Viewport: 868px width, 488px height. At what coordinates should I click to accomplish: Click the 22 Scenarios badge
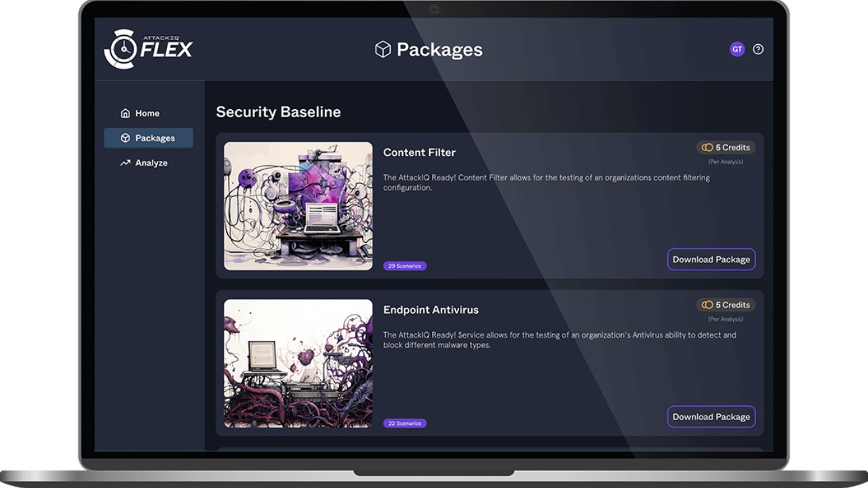(405, 424)
